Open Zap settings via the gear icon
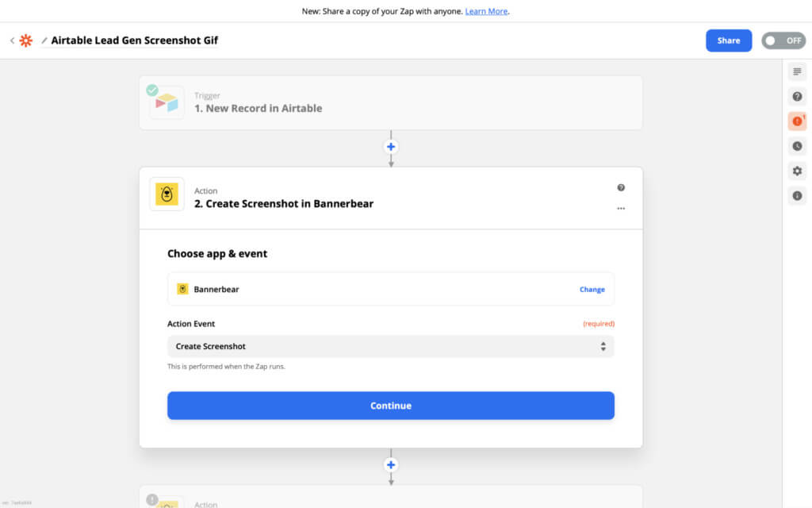 tap(796, 171)
